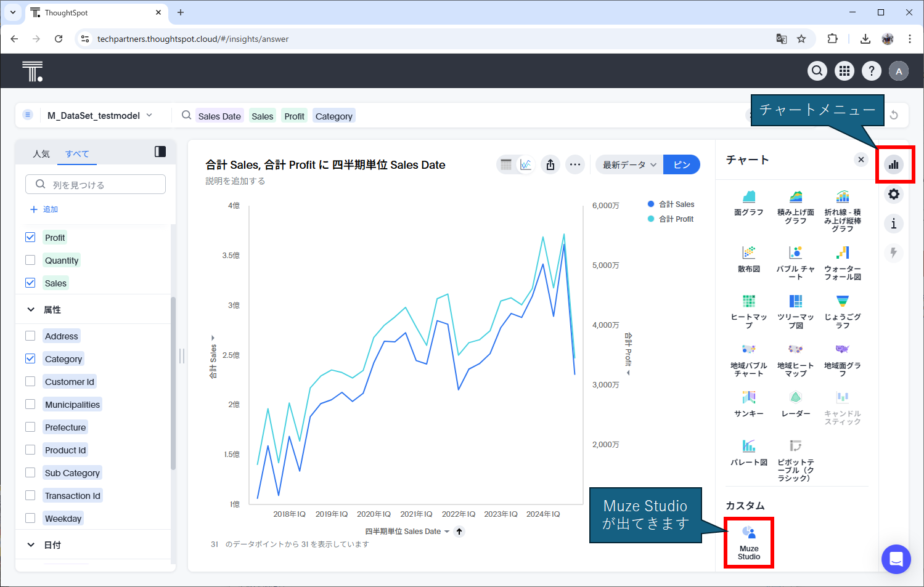Open the M_DataSet_testmodel data source dropdown

pos(99,115)
